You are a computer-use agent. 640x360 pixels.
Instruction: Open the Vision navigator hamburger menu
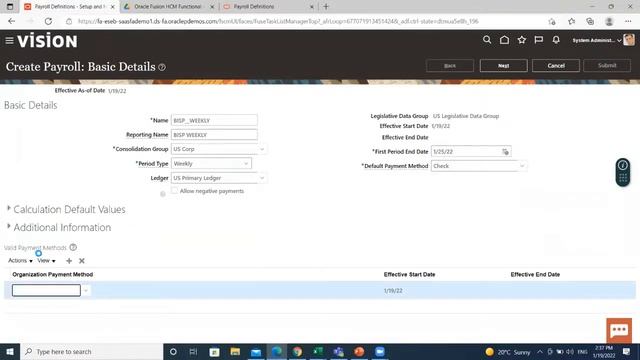(x=9, y=40)
